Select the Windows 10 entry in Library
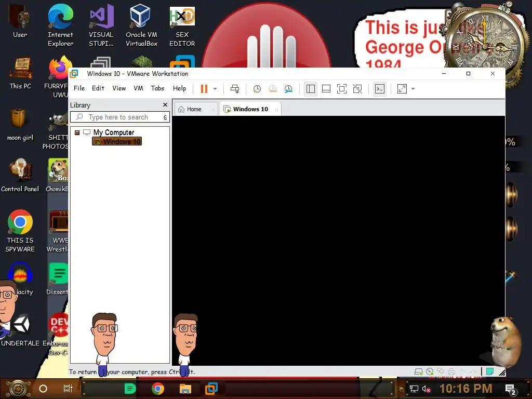Screen dimensions: 532x399 click(x=117, y=141)
